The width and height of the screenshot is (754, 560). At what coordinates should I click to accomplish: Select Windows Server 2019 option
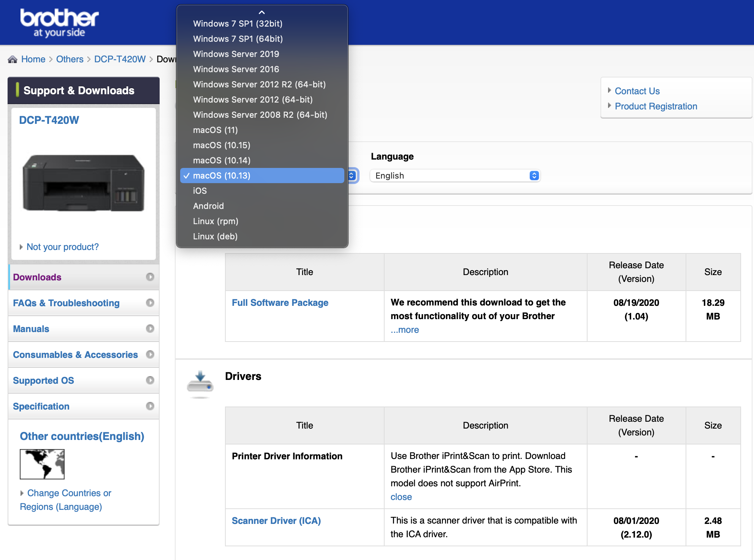click(236, 54)
